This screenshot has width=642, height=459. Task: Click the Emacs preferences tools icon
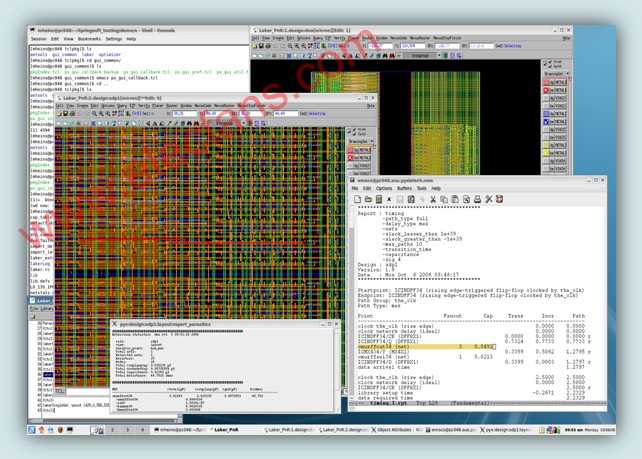(489, 199)
